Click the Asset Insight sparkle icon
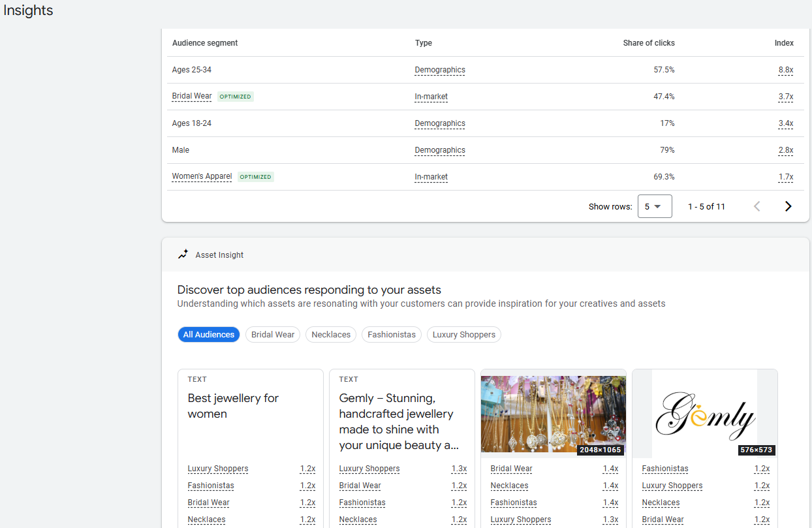 point(183,255)
